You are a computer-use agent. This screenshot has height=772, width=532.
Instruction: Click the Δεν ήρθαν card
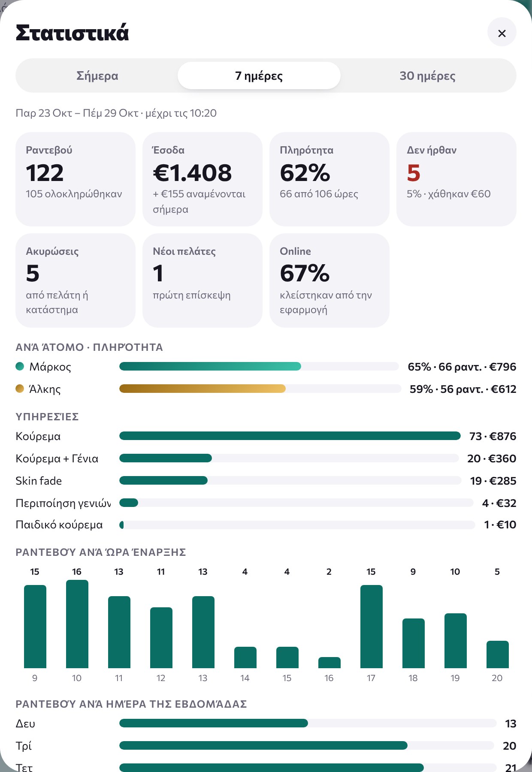pyautogui.click(x=456, y=179)
